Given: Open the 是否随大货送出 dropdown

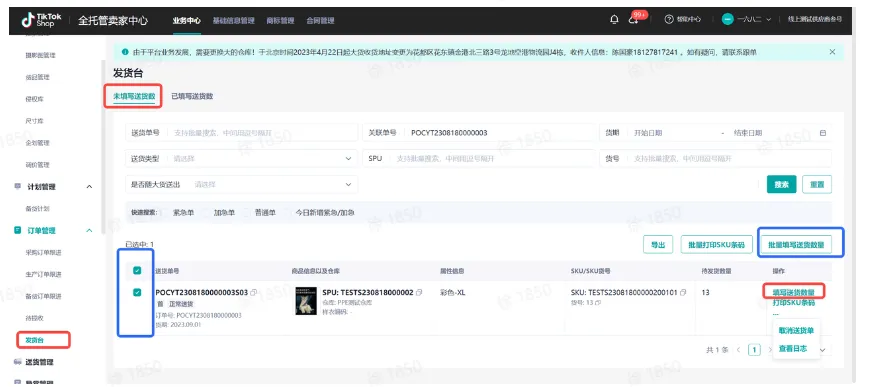Looking at the screenshot, I should 242,185.
